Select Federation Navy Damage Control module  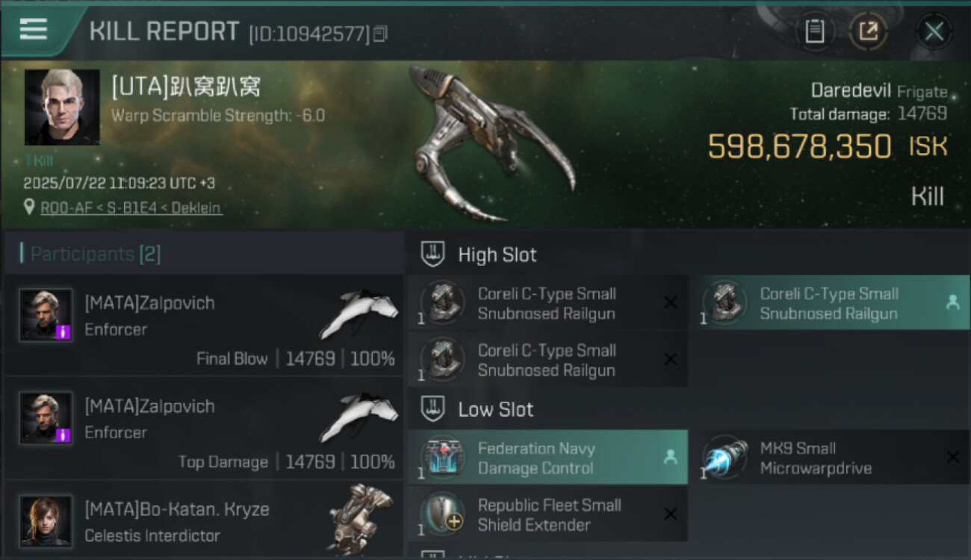pyautogui.click(x=547, y=457)
